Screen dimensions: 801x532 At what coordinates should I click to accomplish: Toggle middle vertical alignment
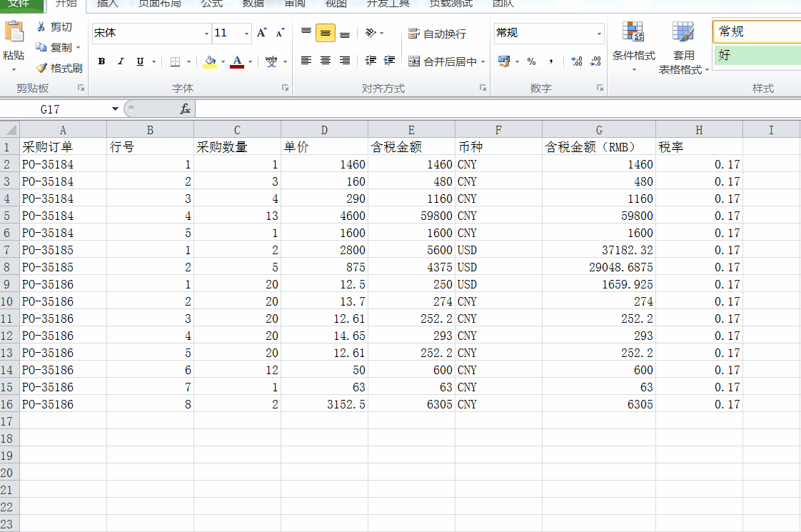coord(326,34)
